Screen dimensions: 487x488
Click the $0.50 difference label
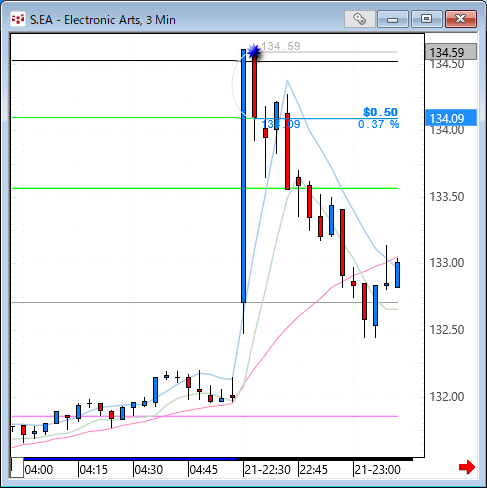(x=380, y=112)
